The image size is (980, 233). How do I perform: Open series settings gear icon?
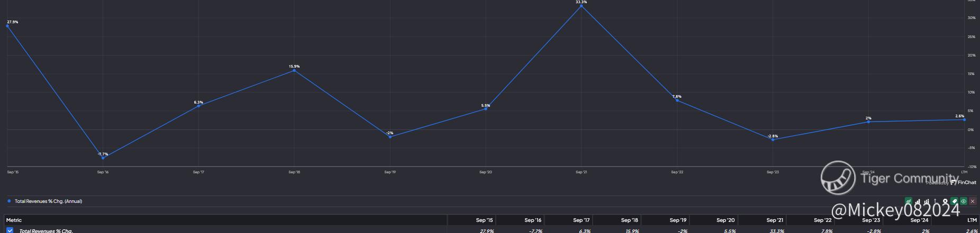coord(945,201)
